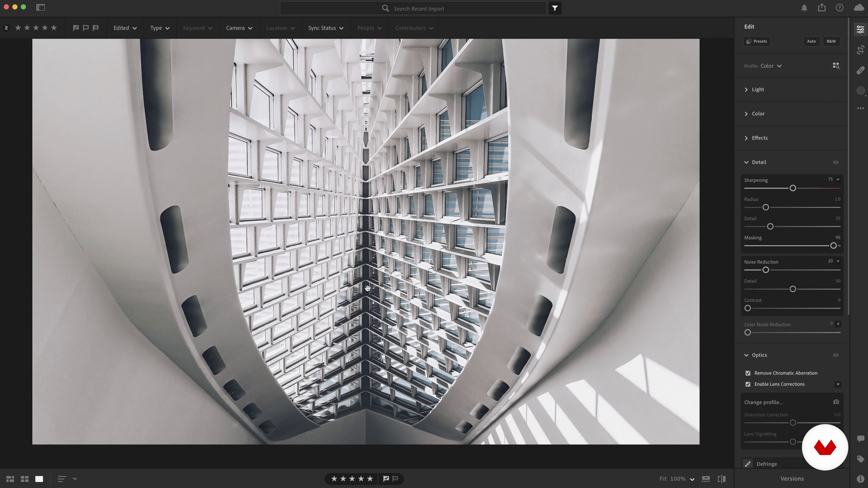868x488 pixels.
Task: Click Change profile... link
Action: (x=764, y=402)
